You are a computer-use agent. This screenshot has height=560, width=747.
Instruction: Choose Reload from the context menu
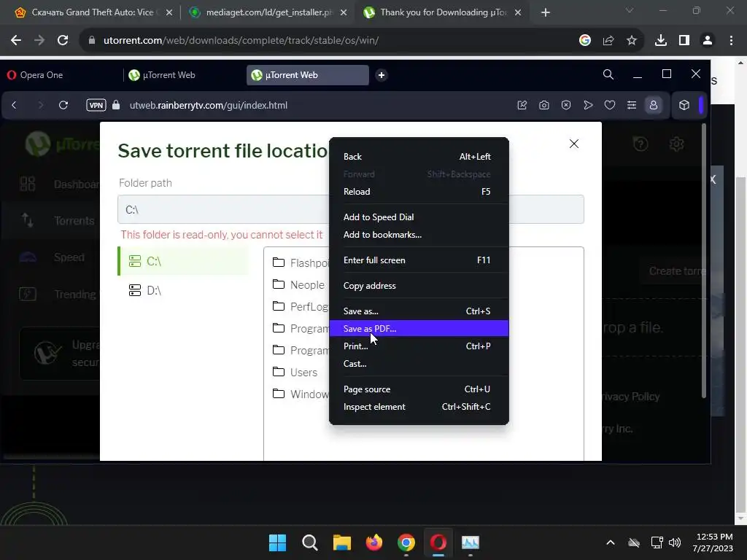coord(419,192)
